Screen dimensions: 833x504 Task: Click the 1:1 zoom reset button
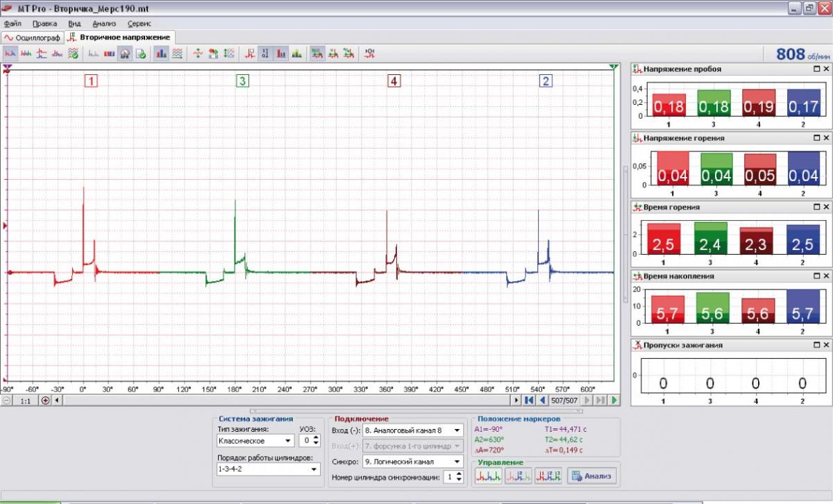25,401
